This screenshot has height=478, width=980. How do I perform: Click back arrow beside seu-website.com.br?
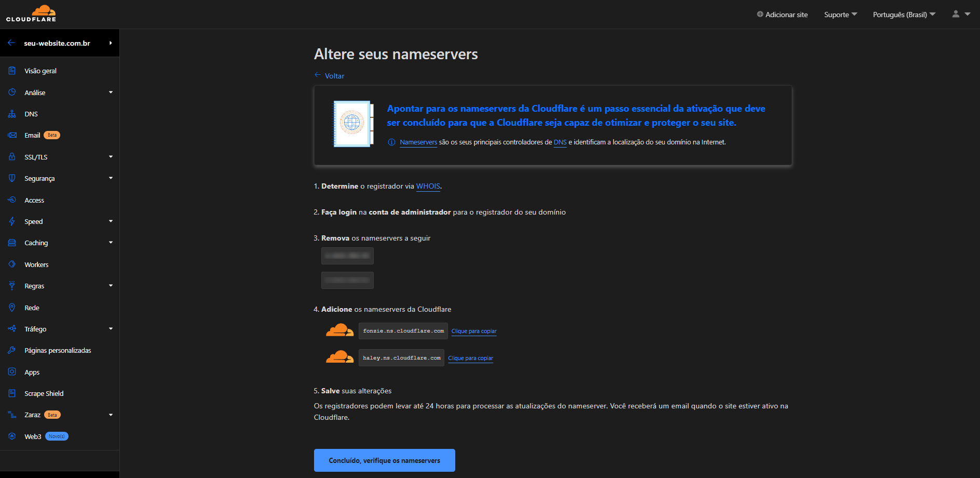(11, 43)
